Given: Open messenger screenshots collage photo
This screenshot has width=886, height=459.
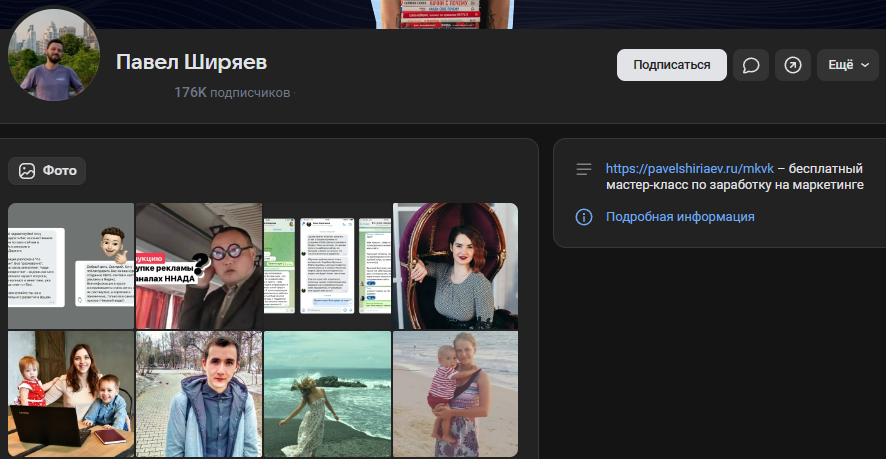Looking at the screenshot, I should (328, 266).
